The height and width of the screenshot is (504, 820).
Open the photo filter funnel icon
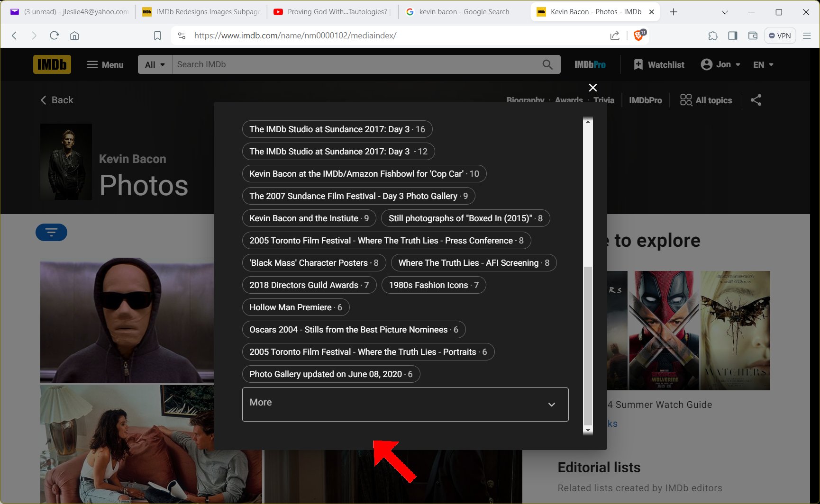click(x=51, y=232)
